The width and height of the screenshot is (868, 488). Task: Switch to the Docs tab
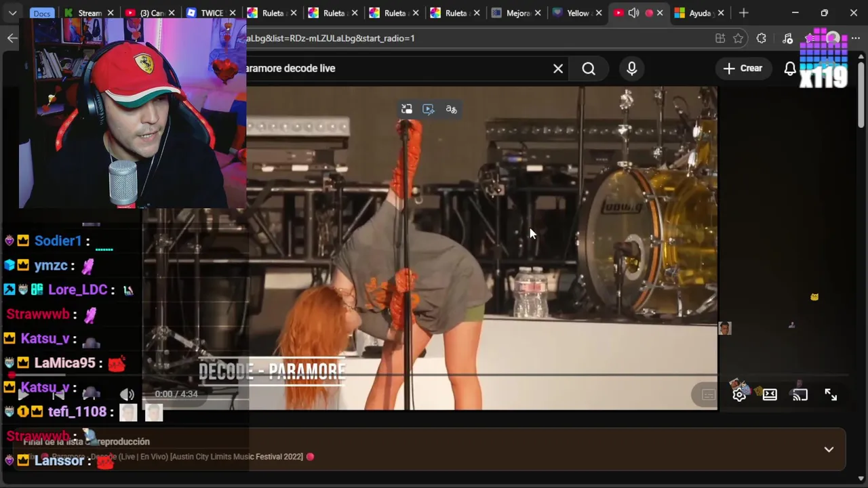(42, 13)
